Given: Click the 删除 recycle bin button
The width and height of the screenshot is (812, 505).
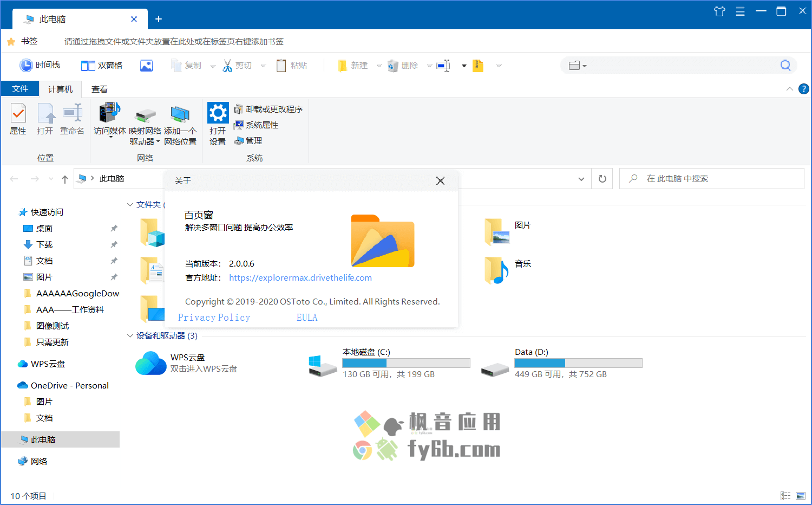Looking at the screenshot, I should point(403,66).
